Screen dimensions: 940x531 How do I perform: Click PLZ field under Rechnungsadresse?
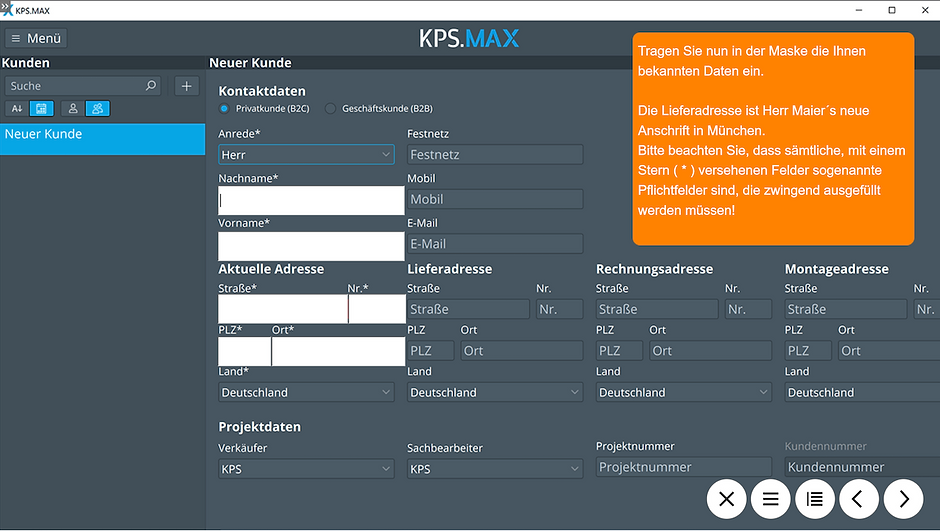pos(619,351)
